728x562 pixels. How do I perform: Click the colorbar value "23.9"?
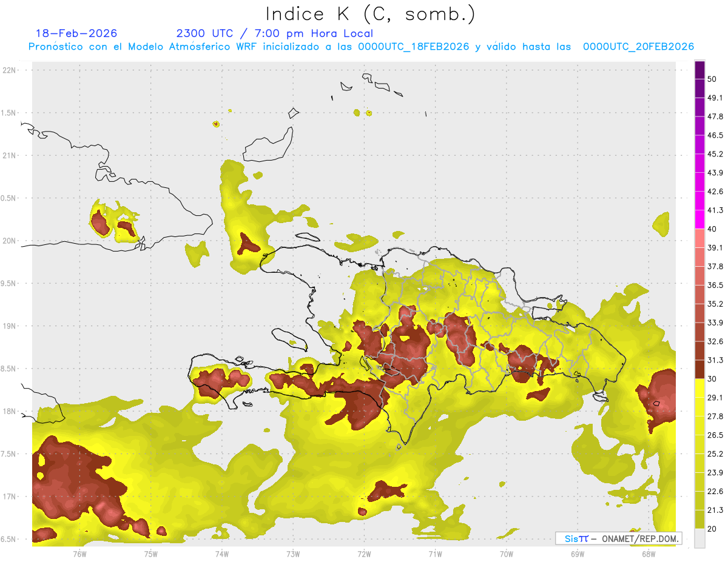point(715,473)
